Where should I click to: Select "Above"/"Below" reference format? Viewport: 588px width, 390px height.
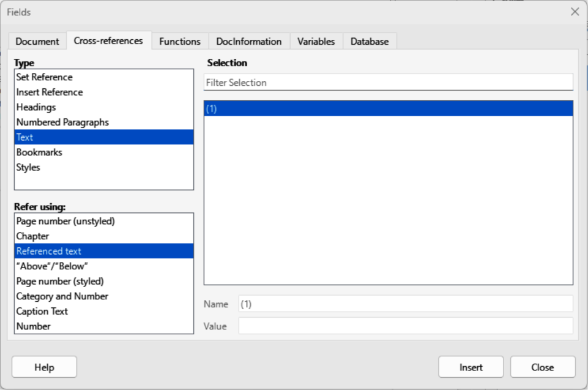(52, 266)
